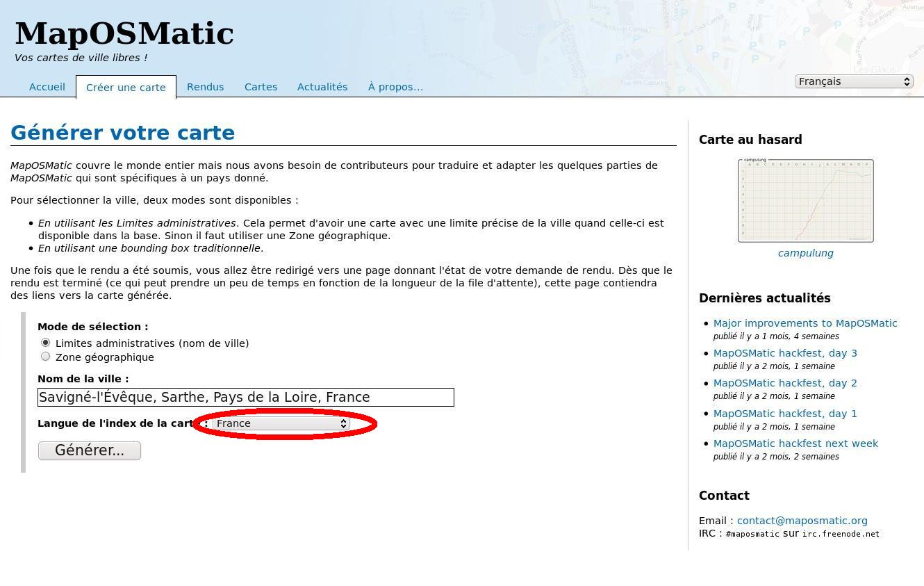This screenshot has height=586, width=924.
Task: Click the Mode de sélection label
Action: 93,327
